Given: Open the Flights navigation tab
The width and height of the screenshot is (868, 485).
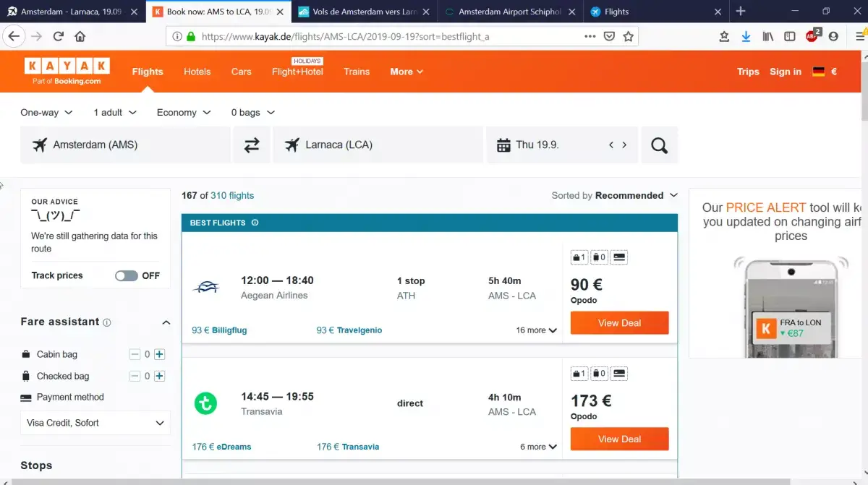Looking at the screenshot, I should point(148,72).
